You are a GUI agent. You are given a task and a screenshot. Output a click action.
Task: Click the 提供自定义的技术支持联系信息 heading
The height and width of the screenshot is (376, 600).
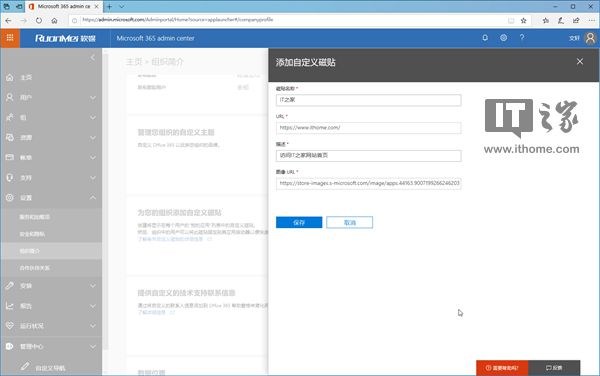(x=186, y=293)
